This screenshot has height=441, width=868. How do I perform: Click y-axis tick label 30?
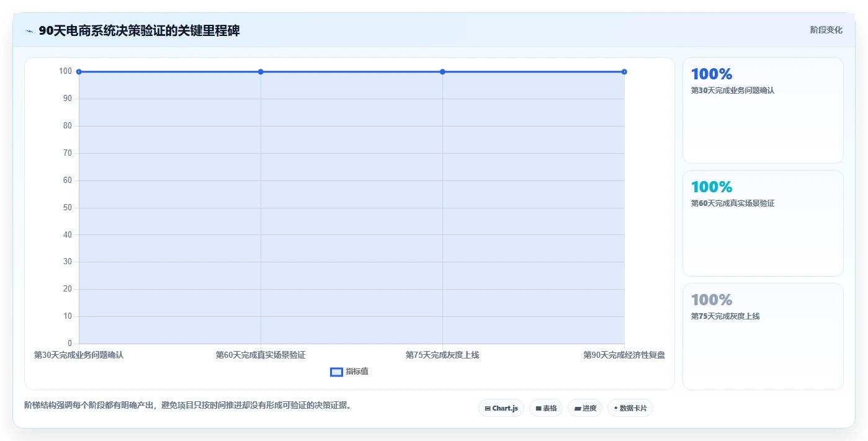click(x=68, y=262)
